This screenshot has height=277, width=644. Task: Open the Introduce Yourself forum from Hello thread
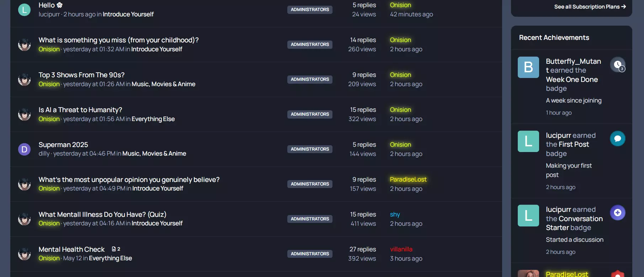tap(128, 14)
